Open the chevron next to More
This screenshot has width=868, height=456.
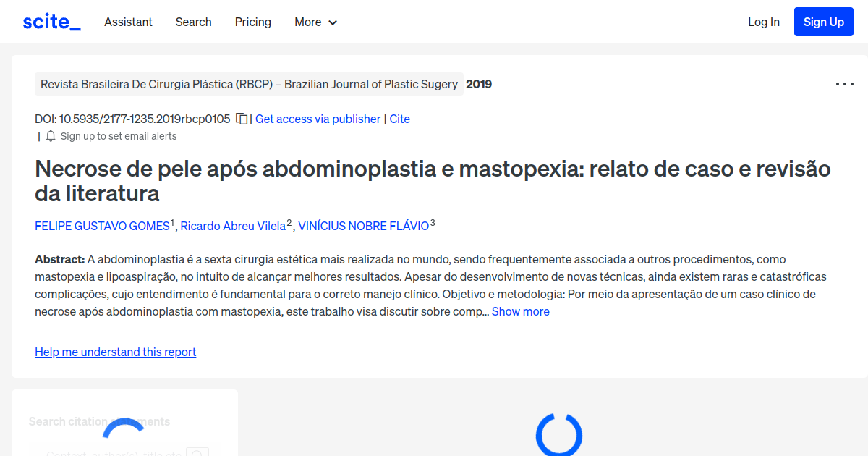pos(333,22)
